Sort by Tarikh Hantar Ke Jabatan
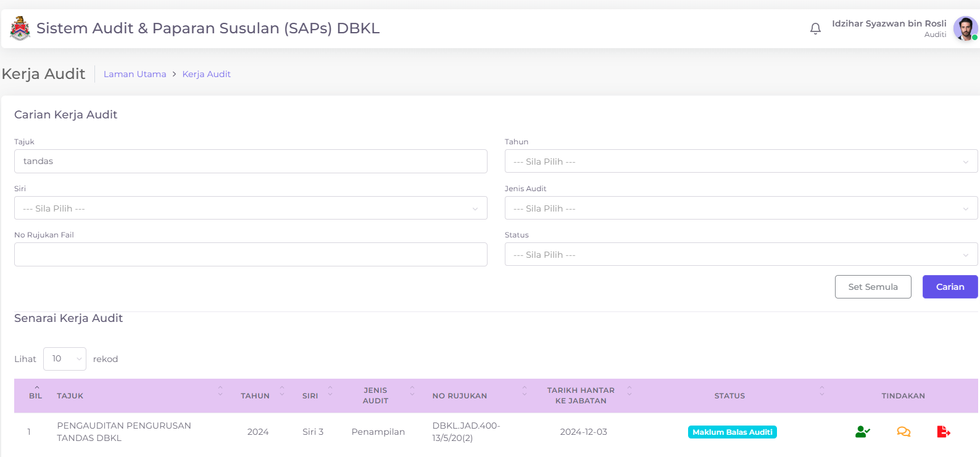Screen dimensions: 980x457 (x=581, y=395)
